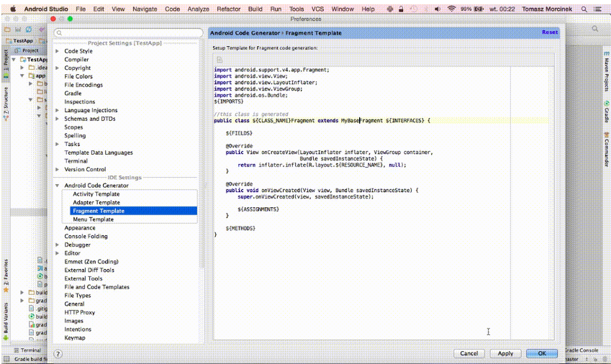Open File and Code Templates settings
Viewport: 611px width, 364px height.
click(96, 287)
